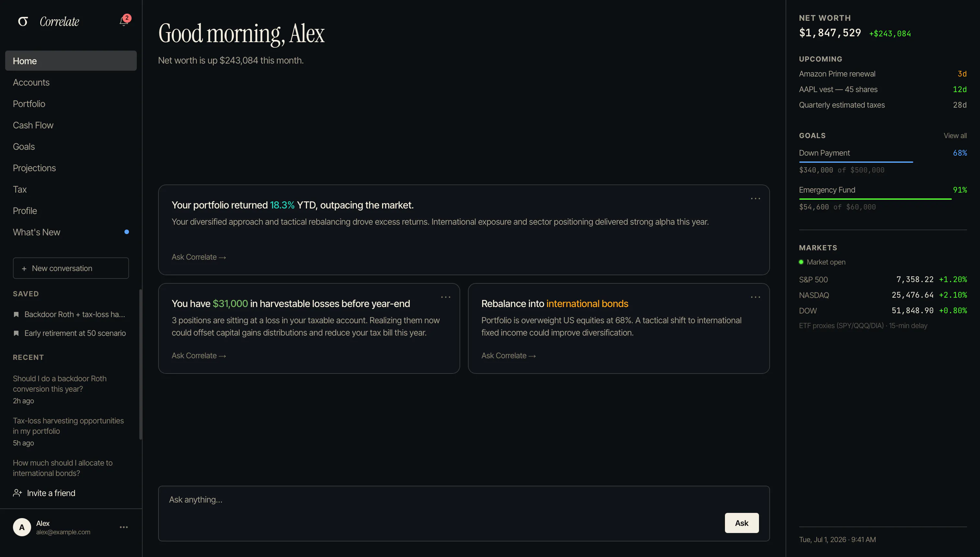Open the Tax section
980x557 pixels.
pyautogui.click(x=71, y=189)
